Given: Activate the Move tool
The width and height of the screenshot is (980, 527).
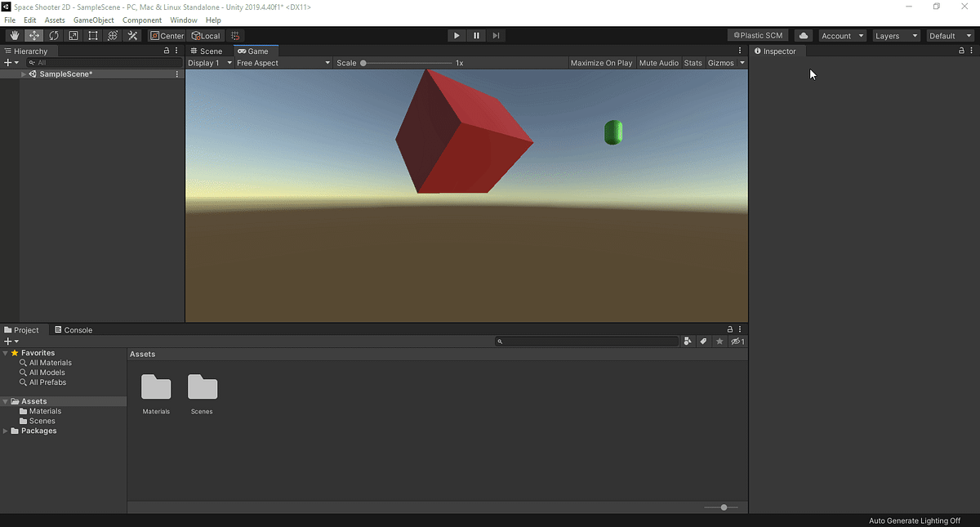Looking at the screenshot, I should [x=33, y=35].
